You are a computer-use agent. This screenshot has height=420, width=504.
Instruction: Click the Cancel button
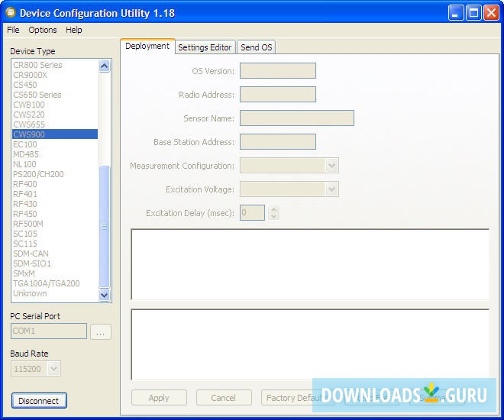tap(224, 398)
